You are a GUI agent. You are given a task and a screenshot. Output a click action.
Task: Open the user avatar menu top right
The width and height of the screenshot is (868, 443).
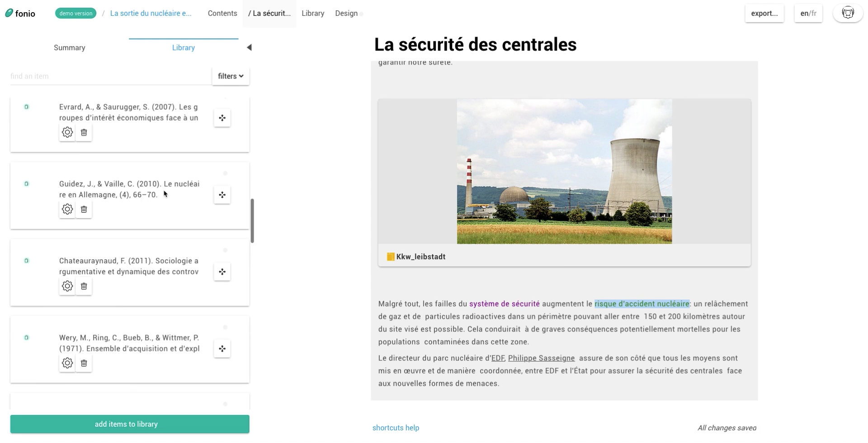click(848, 13)
